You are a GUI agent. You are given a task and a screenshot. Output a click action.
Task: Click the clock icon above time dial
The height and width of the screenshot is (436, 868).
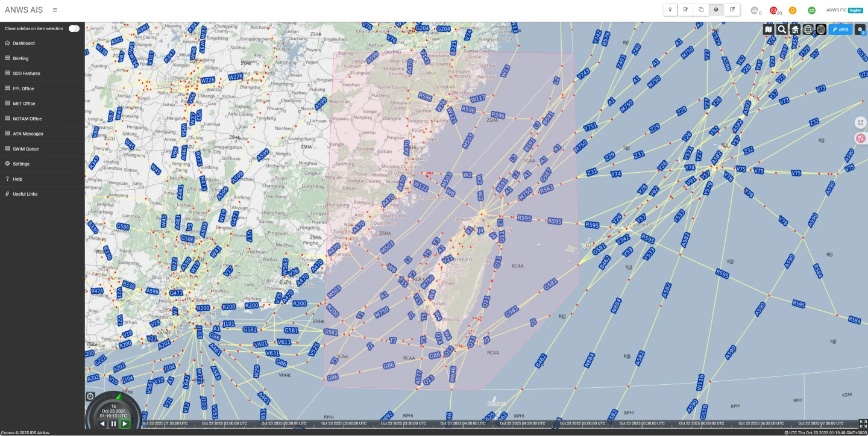90,396
